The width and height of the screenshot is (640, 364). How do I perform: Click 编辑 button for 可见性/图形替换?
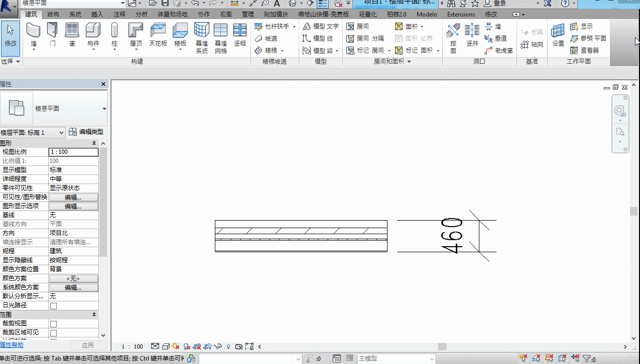(x=73, y=197)
